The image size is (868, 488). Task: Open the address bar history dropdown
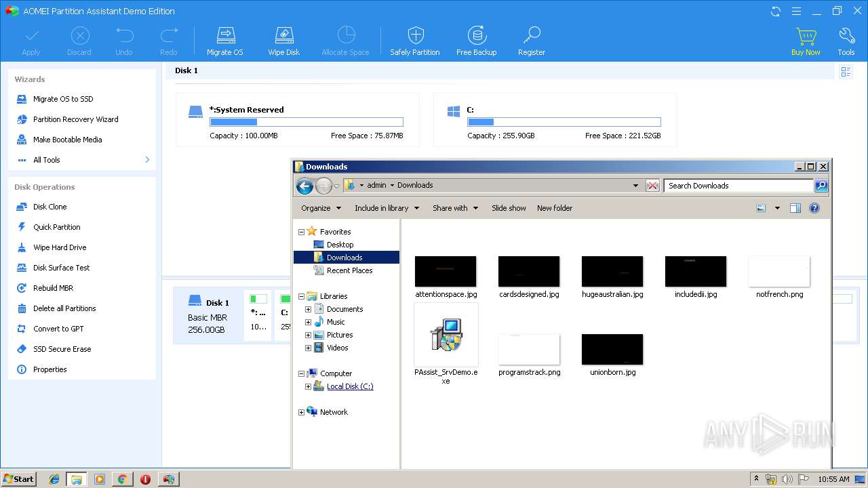tap(635, 186)
